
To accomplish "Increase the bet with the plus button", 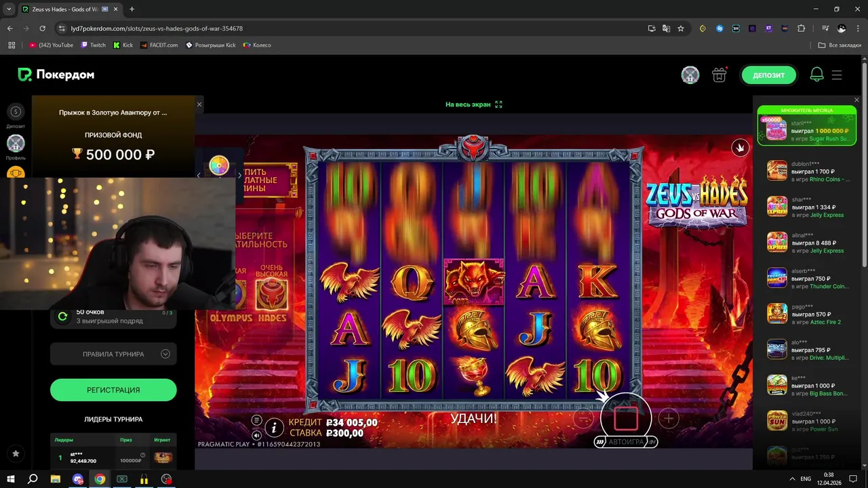I will [x=668, y=418].
